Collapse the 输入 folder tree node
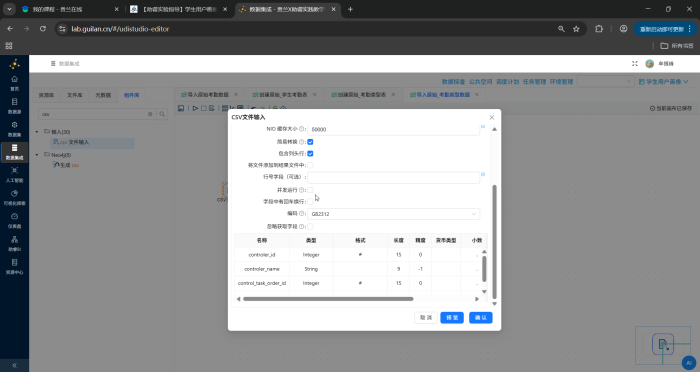The width and height of the screenshot is (700, 372). (x=37, y=132)
